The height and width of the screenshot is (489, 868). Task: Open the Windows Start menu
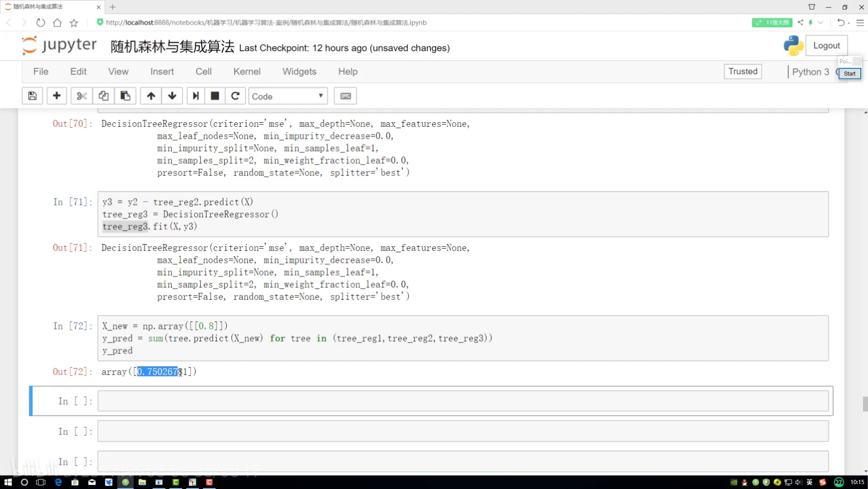click(x=8, y=482)
